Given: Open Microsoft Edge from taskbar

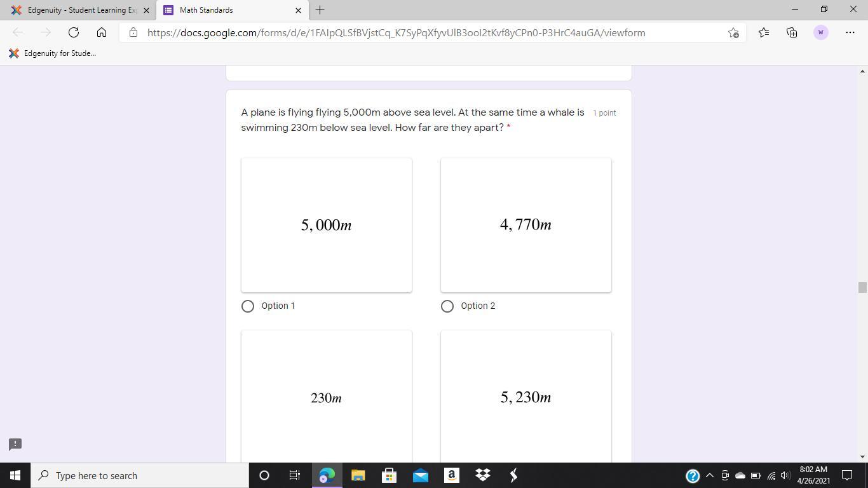Looking at the screenshot, I should [x=327, y=475].
